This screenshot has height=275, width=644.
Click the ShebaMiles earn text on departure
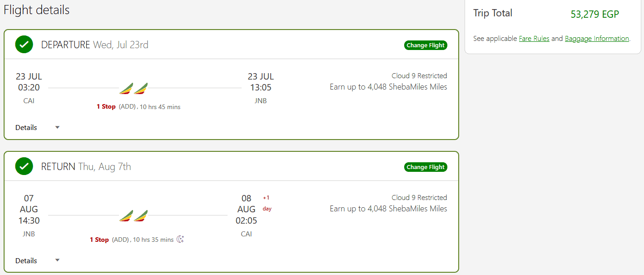(388, 87)
